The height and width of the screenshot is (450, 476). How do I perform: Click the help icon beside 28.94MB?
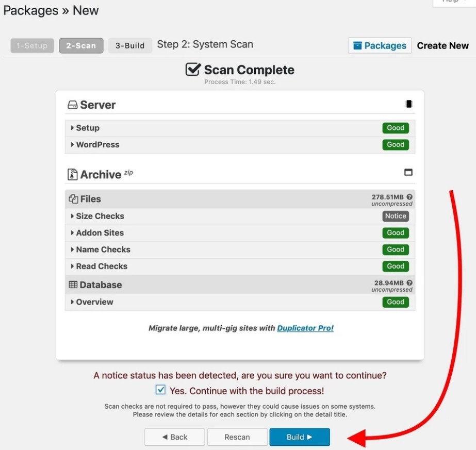[409, 283]
